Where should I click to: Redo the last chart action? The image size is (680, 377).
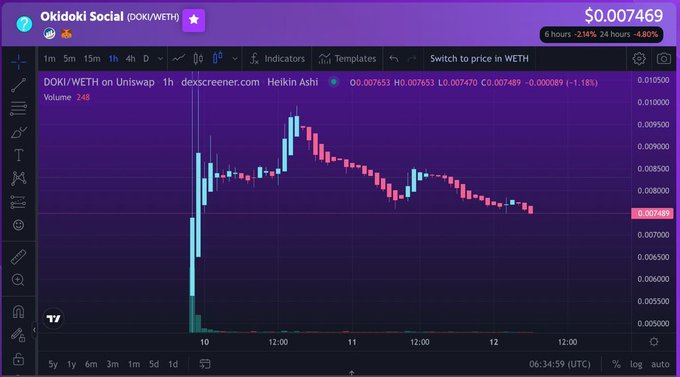pos(412,59)
